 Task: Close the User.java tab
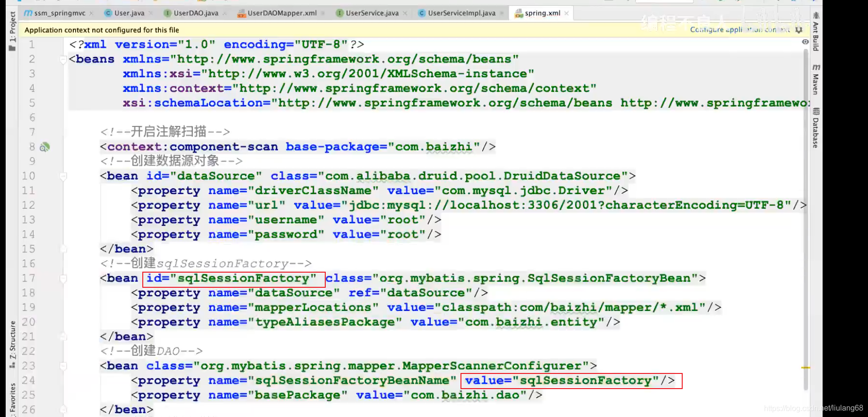pos(150,13)
